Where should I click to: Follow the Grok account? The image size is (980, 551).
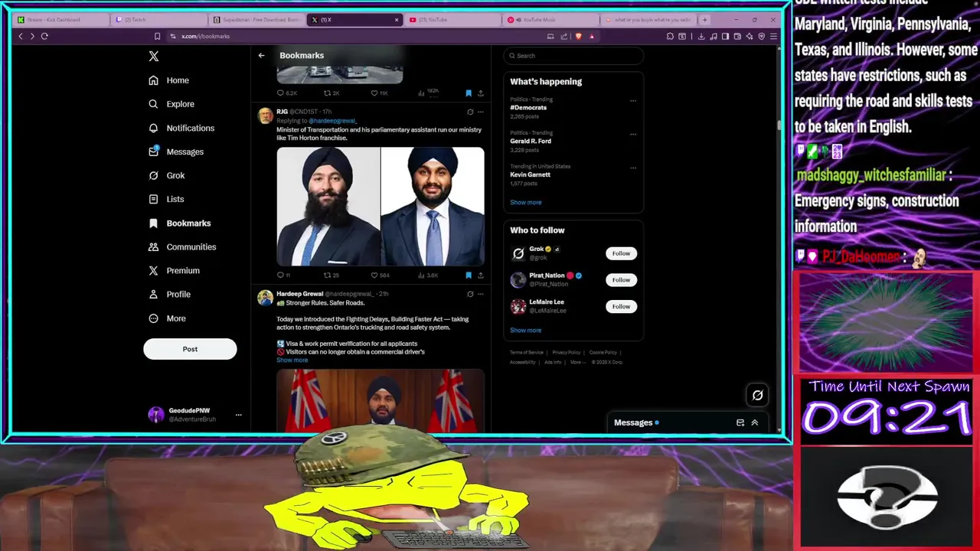click(x=621, y=253)
